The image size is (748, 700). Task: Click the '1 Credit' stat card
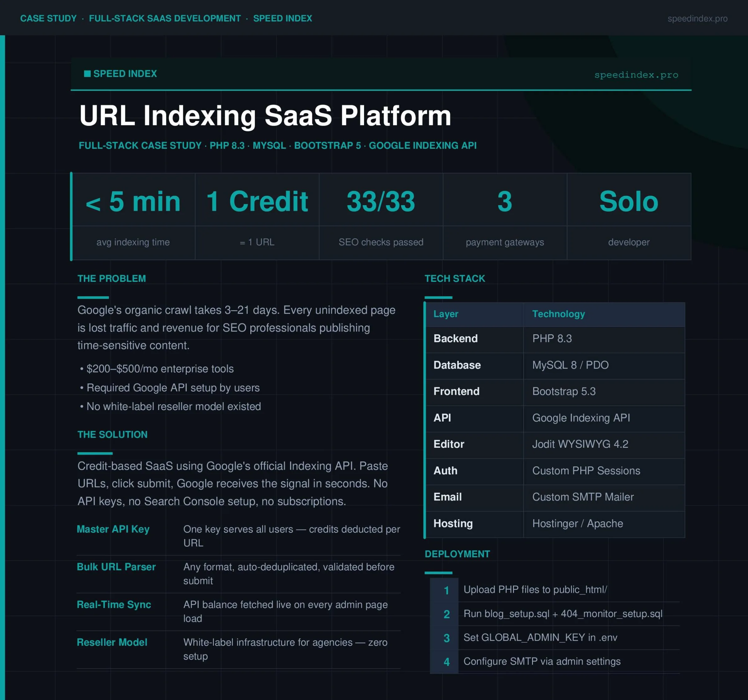coord(257,202)
